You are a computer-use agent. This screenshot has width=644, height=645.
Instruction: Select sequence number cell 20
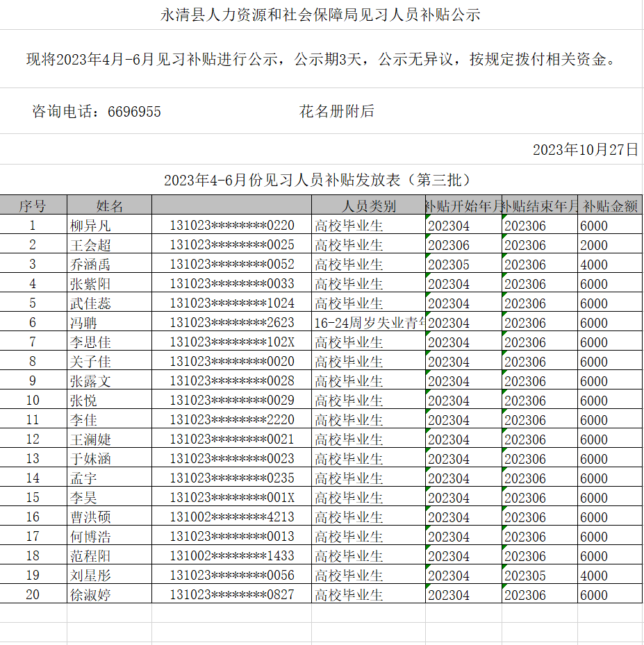(33, 594)
